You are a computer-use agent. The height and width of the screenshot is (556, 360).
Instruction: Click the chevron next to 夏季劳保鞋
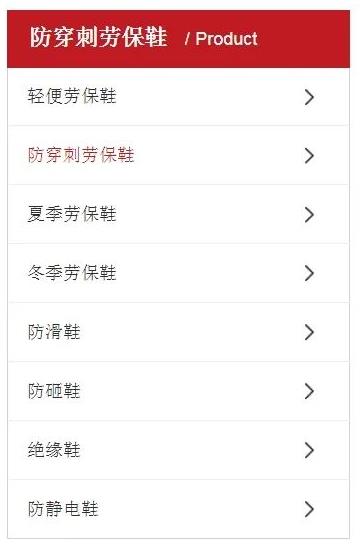click(x=309, y=215)
